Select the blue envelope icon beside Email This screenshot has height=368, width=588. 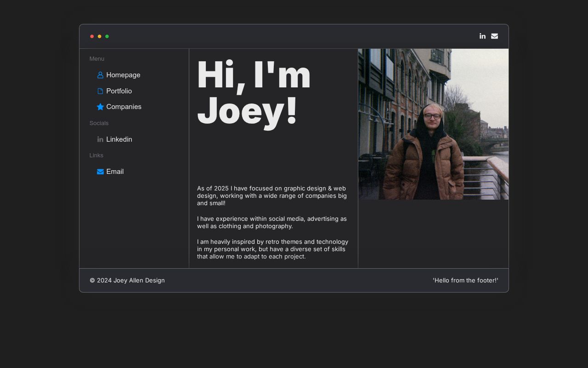tap(101, 172)
